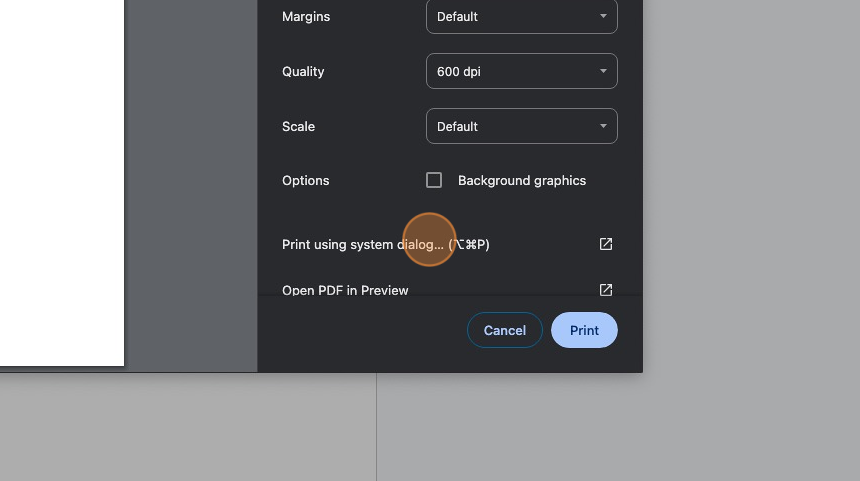
Task: Click the Options label
Action: click(305, 180)
